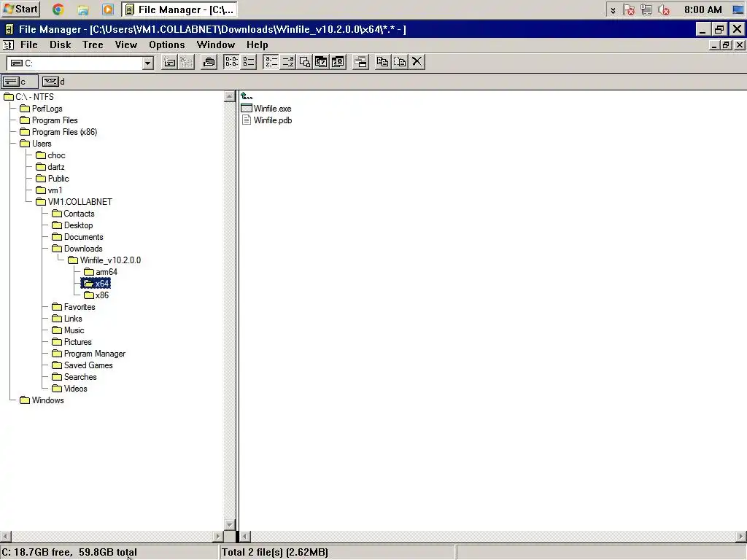This screenshot has width=747, height=560.
Task: Select the C:\ - NTFS root node
Action: click(x=29, y=97)
